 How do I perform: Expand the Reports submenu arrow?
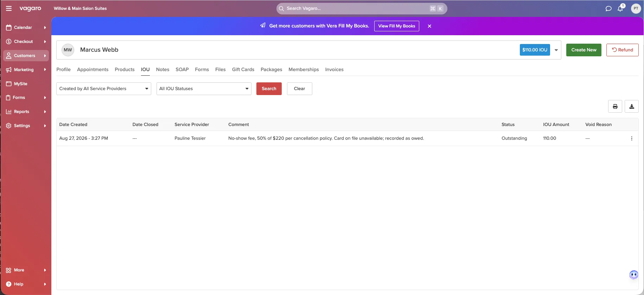[45, 112]
